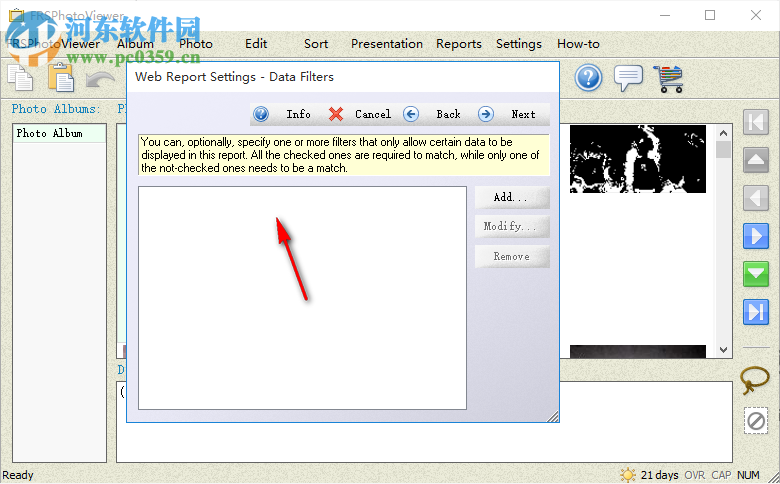Open the FRSPhotoViewer menu
Screen dimensions: 780x484
[x=54, y=44]
